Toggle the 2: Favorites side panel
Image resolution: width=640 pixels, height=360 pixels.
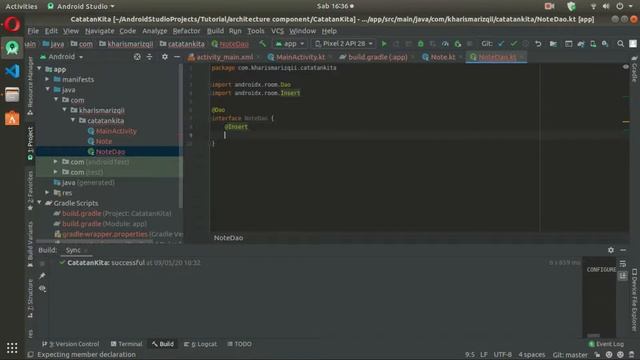(x=30, y=190)
